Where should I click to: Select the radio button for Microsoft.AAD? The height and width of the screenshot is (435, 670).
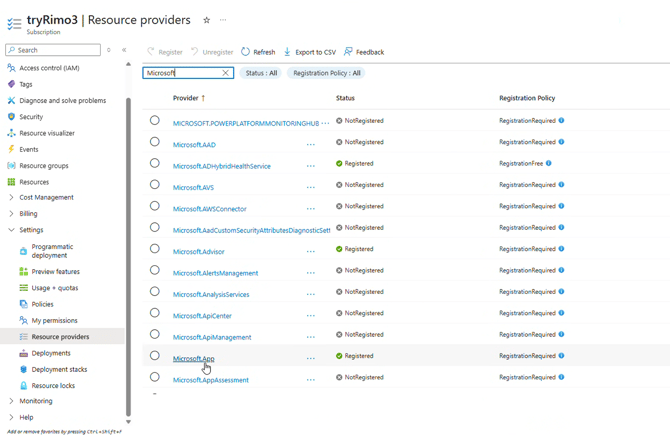click(155, 142)
